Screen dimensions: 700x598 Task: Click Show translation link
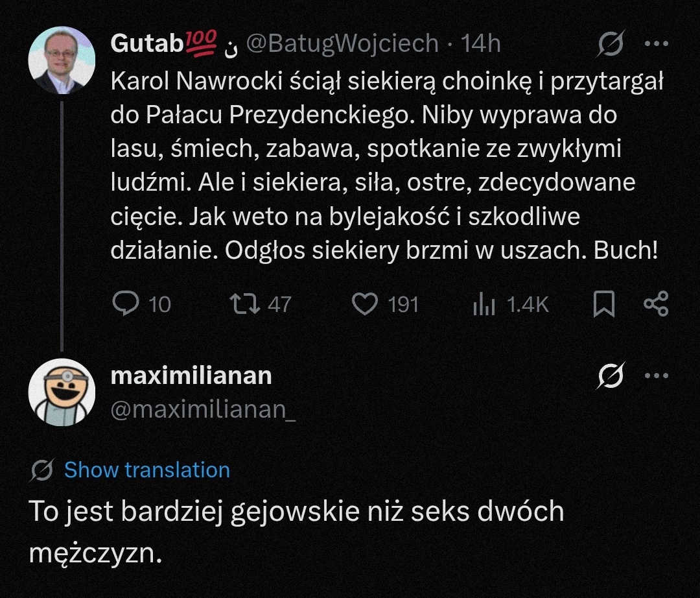click(147, 470)
